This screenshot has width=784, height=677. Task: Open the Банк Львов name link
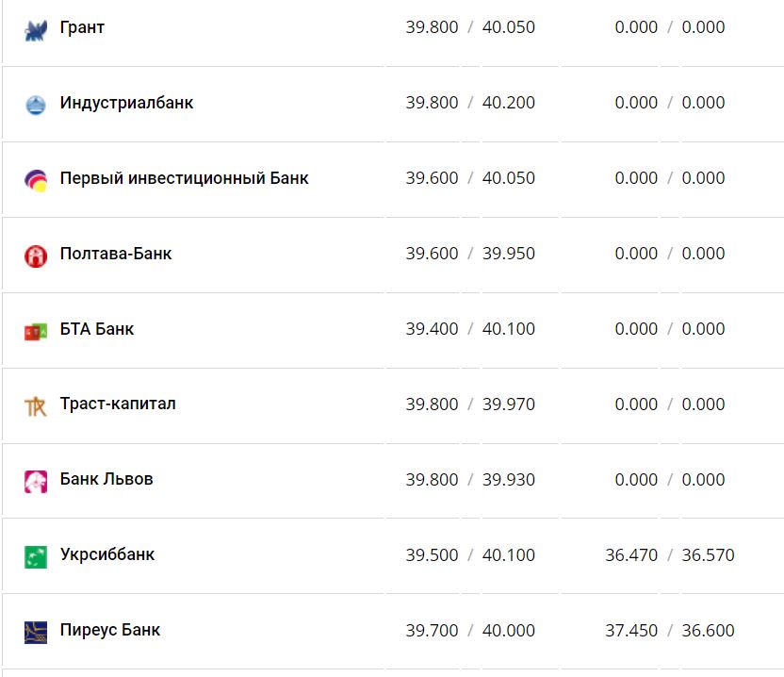106,479
